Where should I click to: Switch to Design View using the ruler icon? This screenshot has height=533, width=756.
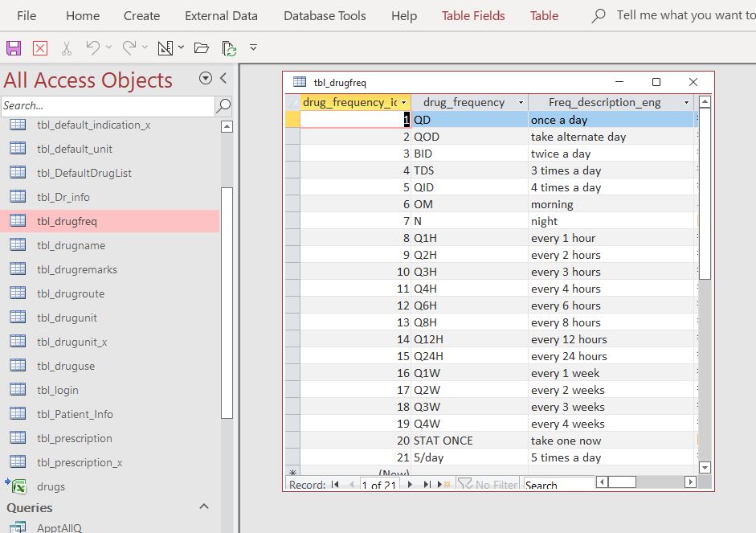point(164,47)
